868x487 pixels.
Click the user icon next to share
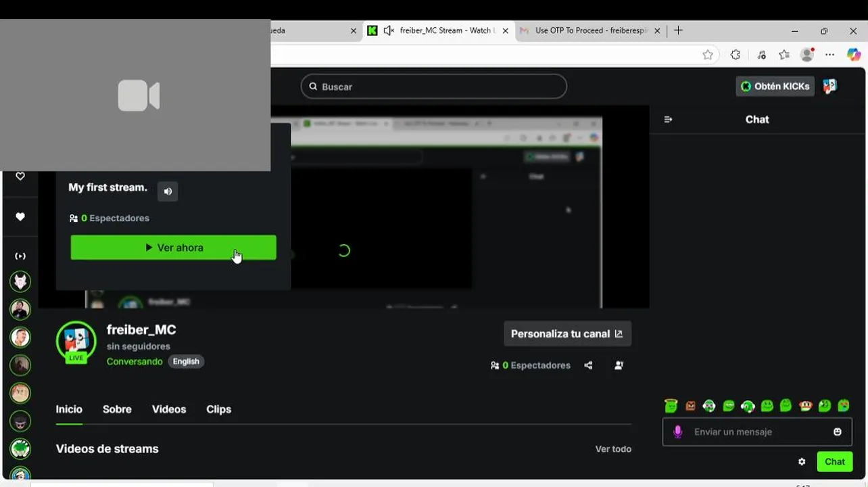tap(619, 365)
